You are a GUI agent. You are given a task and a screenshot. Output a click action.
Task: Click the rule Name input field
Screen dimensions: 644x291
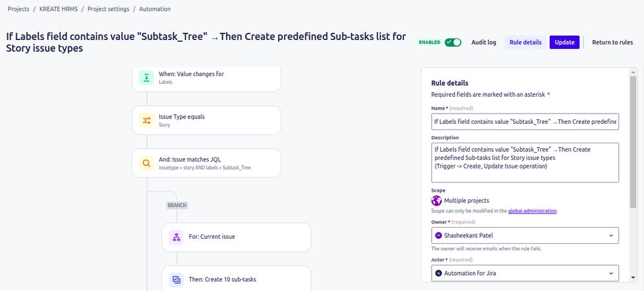click(525, 121)
